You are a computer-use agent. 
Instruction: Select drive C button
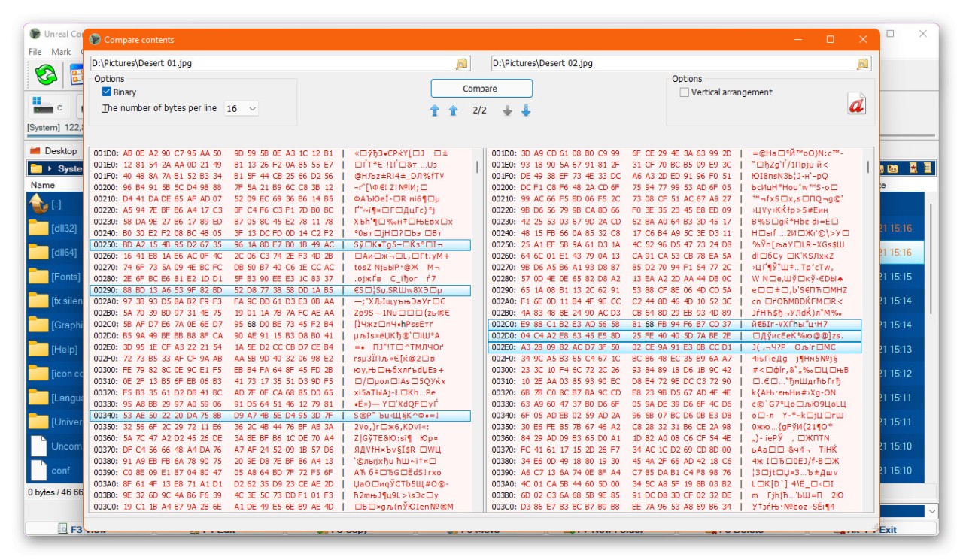tap(47, 106)
